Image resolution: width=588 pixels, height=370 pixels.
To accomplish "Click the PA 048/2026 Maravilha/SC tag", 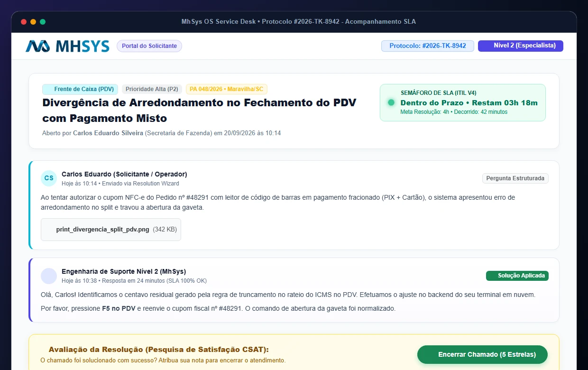I will pos(227,89).
